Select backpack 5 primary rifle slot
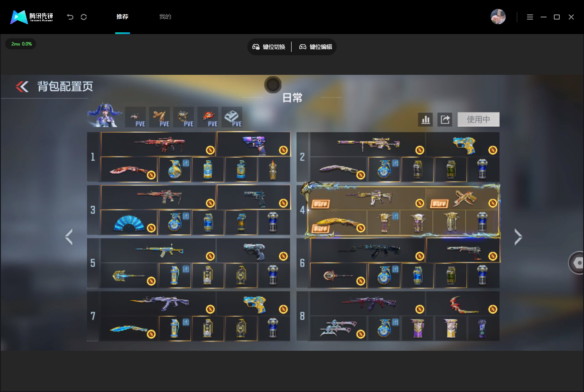584x392 pixels. click(159, 250)
